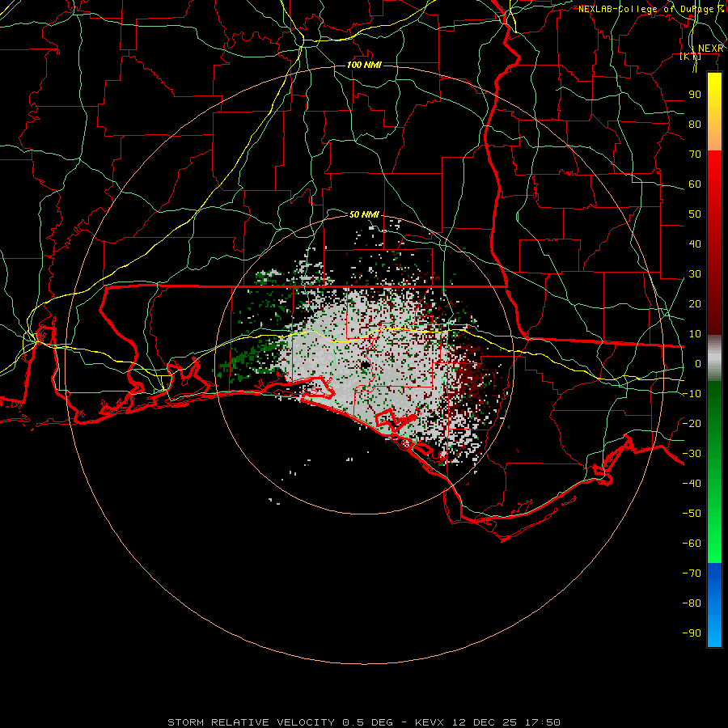Click the 100 NMI range ring label

[365, 65]
